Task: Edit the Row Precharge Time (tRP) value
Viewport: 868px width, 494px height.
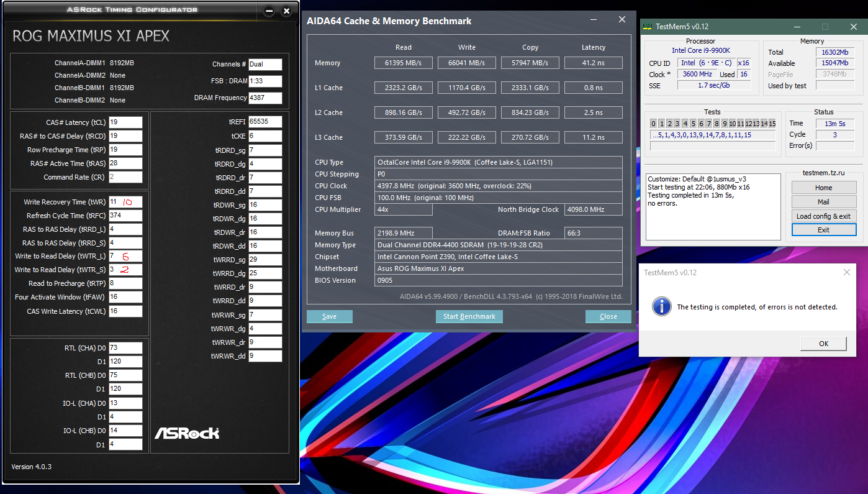Action: point(125,150)
